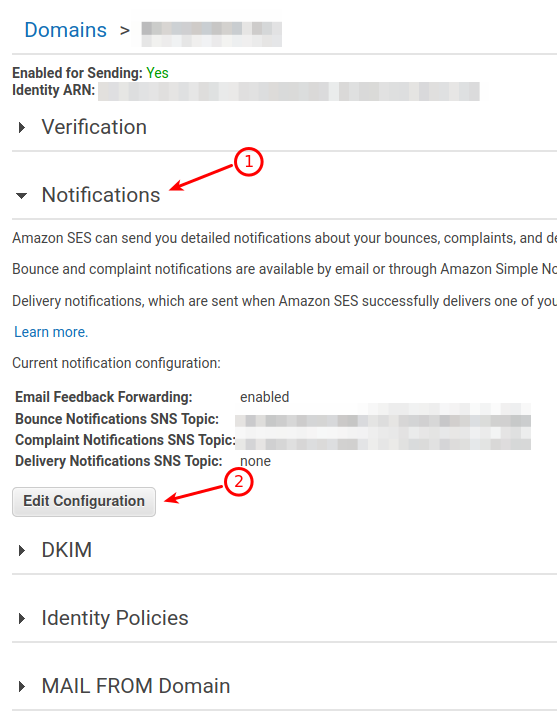This screenshot has width=557, height=718.
Task: Click the Edit Configuration button
Action: [x=84, y=501]
